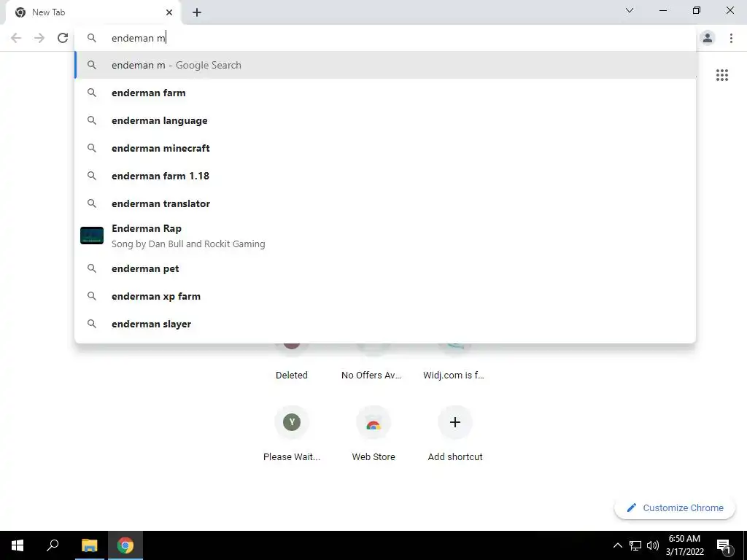
Task: Click the Customize Chrome button
Action: point(675,507)
